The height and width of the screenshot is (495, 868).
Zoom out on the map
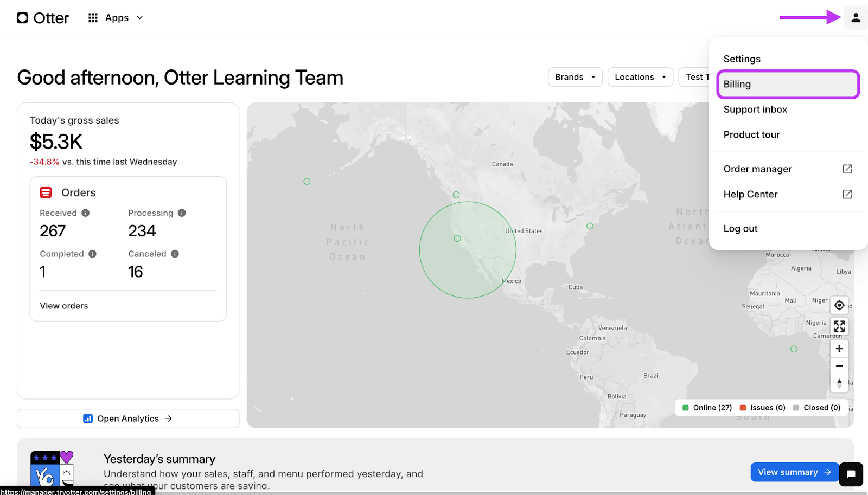(839, 367)
